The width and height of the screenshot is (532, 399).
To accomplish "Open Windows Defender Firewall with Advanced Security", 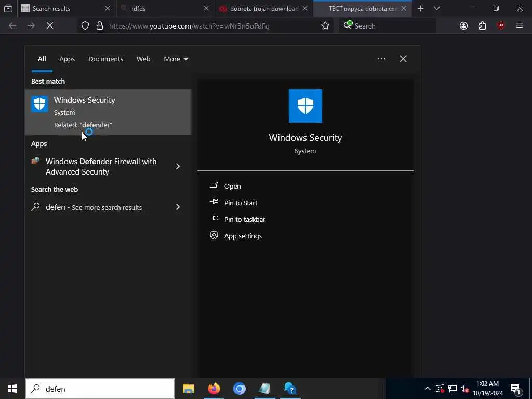I will pos(101,167).
